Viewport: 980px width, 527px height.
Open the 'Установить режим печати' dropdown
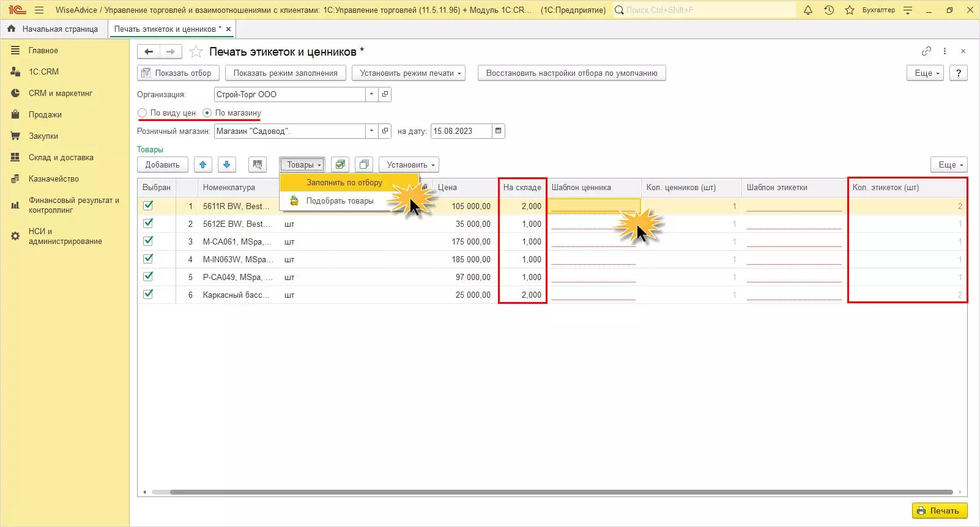coord(409,73)
